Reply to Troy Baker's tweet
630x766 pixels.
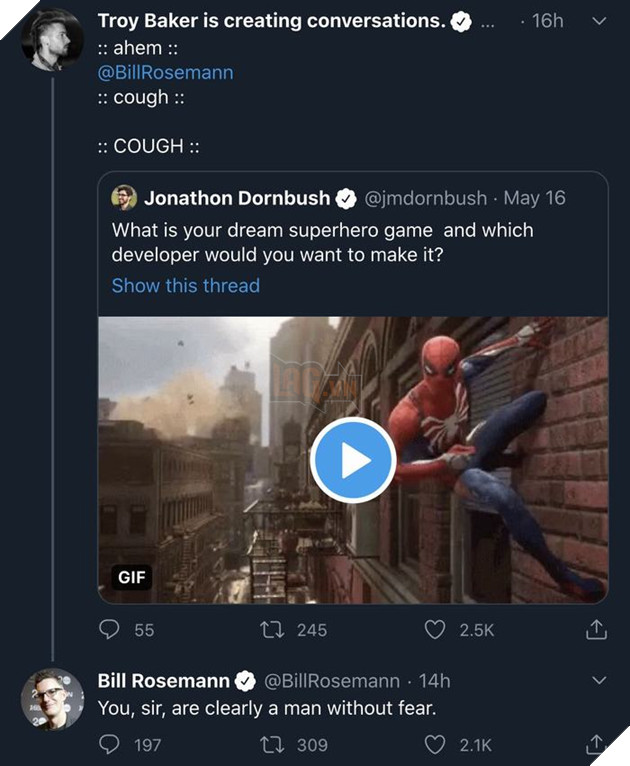coord(110,630)
